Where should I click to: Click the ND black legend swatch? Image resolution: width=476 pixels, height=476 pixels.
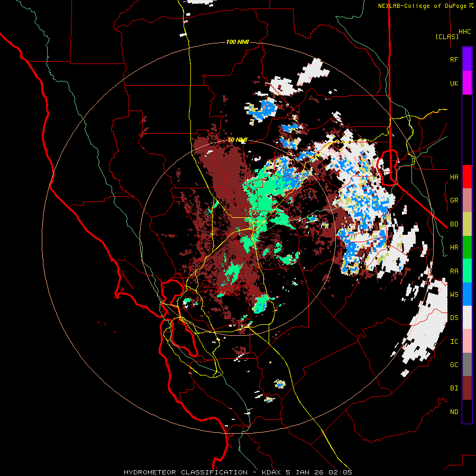(x=467, y=411)
